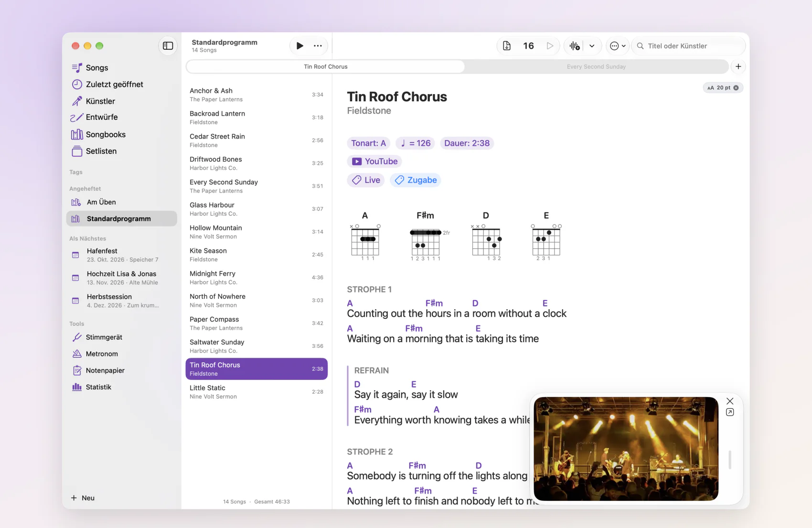Click the concert video thumbnail
The image size is (812, 528).
click(626, 449)
